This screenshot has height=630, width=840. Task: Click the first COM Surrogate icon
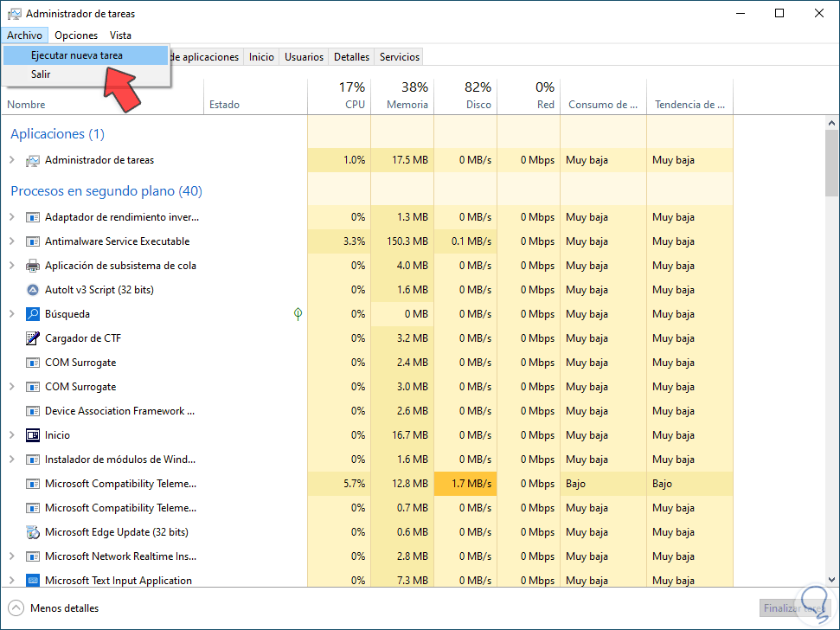pyautogui.click(x=33, y=363)
